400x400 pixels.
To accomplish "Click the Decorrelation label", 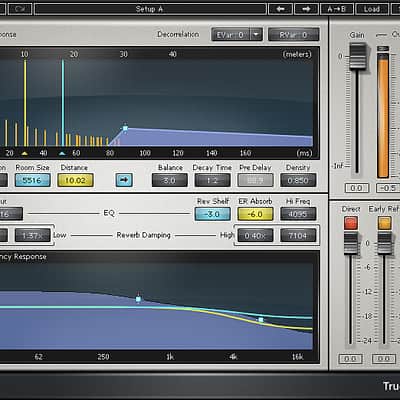I will [178, 34].
